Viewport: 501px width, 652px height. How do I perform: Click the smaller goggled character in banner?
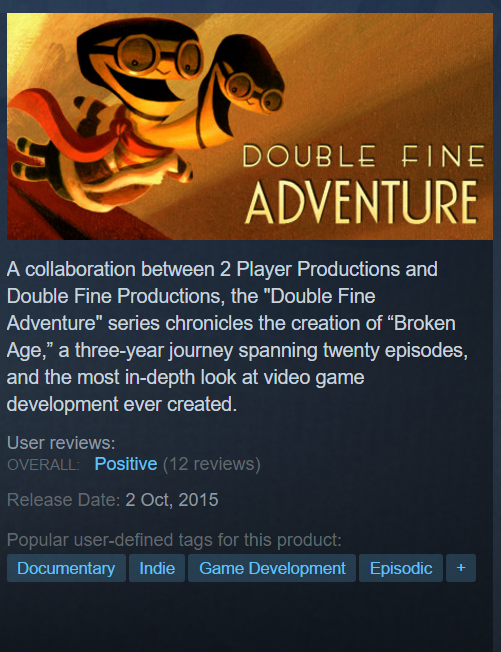[243, 83]
